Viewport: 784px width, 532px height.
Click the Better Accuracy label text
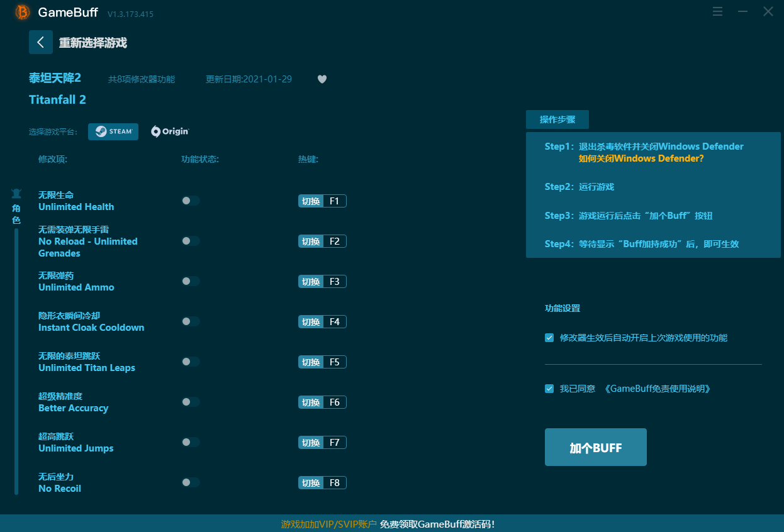pyautogui.click(x=73, y=408)
